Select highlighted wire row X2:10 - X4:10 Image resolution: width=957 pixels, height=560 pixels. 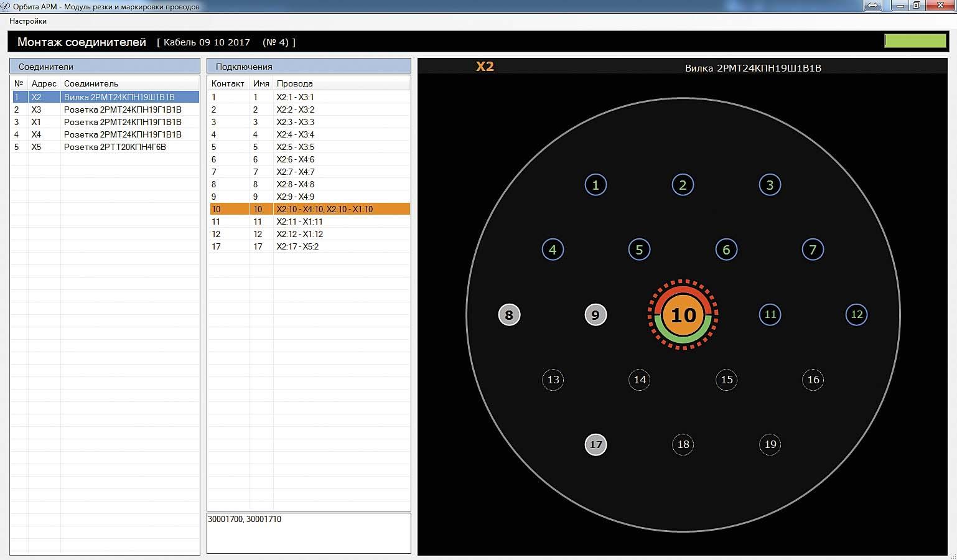(309, 209)
